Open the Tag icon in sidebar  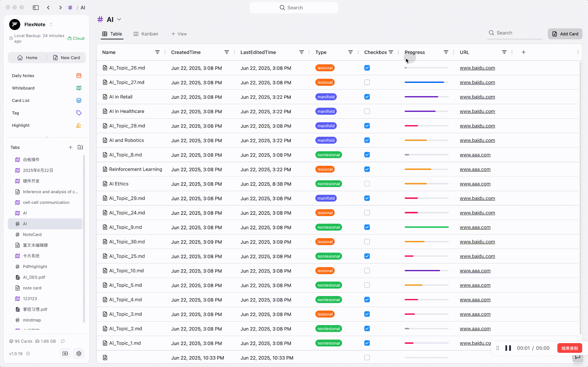coord(79,113)
